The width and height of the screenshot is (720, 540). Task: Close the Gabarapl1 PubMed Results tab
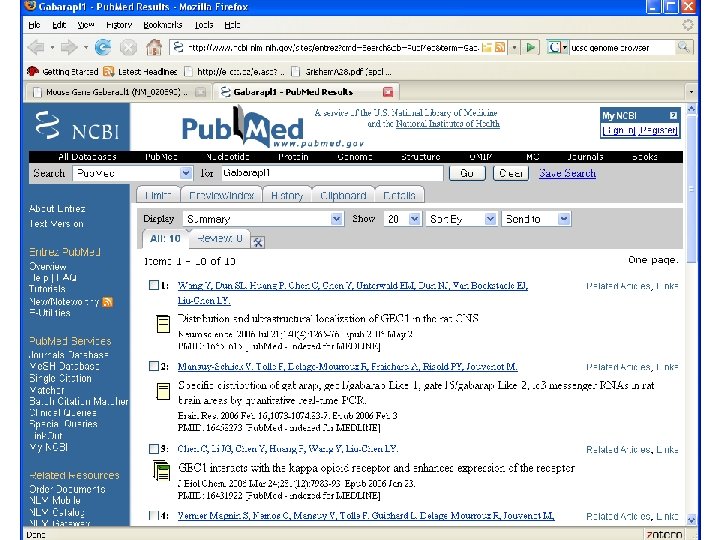tap(388, 92)
